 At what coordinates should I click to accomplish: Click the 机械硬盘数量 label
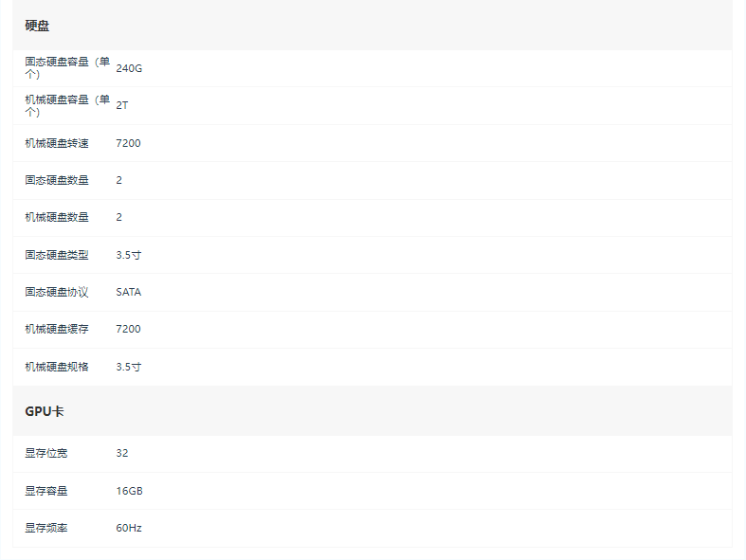[57, 217]
